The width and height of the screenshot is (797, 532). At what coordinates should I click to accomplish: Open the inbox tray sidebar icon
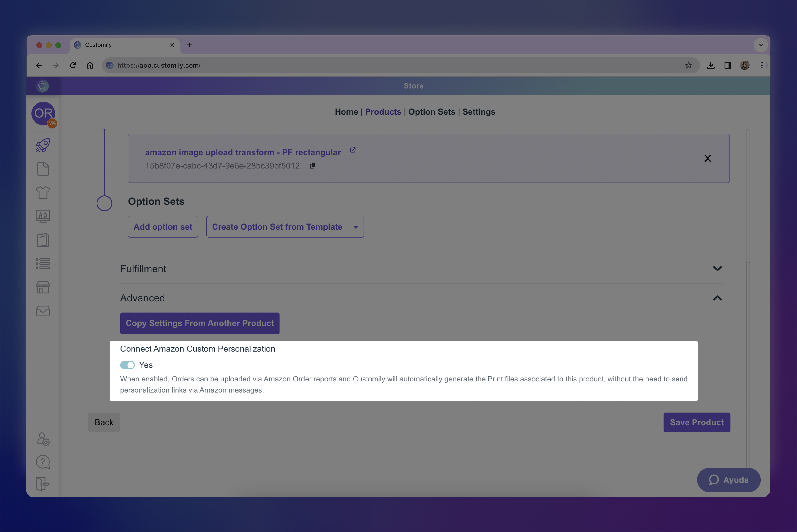[43, 310]
